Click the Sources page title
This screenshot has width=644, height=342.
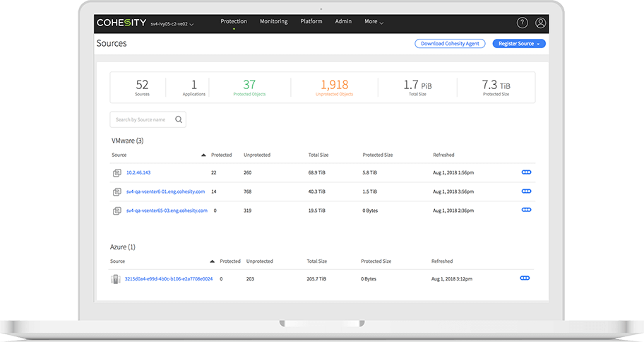tap(112, 43)
